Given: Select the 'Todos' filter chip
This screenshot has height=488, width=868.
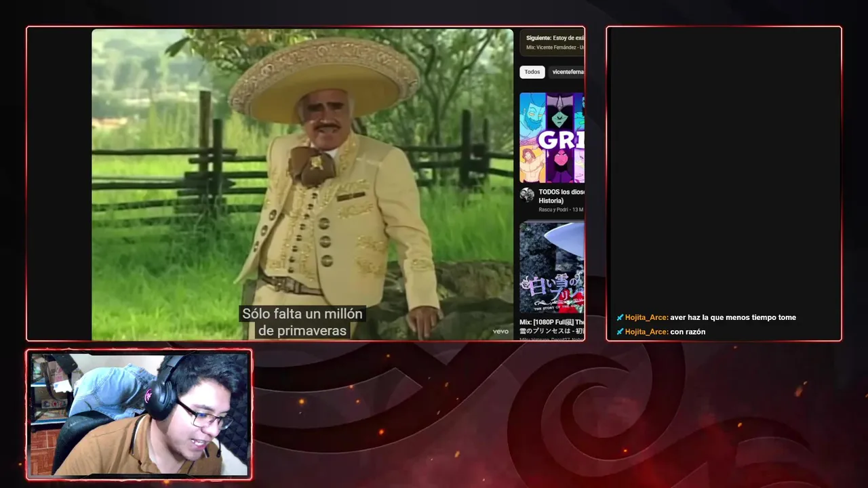Looking at the screenshot, I should coord(532,72).
